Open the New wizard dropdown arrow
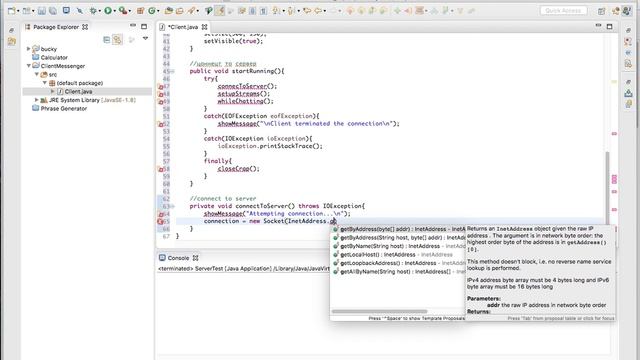Viewport: 640px width, 360px height. [x=18, y=11]
